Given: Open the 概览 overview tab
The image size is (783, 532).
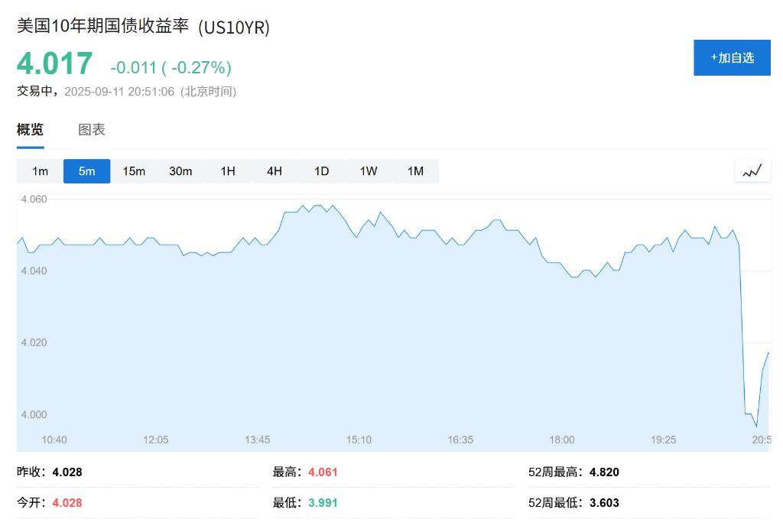Looking at the screenshot, I should click(x=30, y=130).
